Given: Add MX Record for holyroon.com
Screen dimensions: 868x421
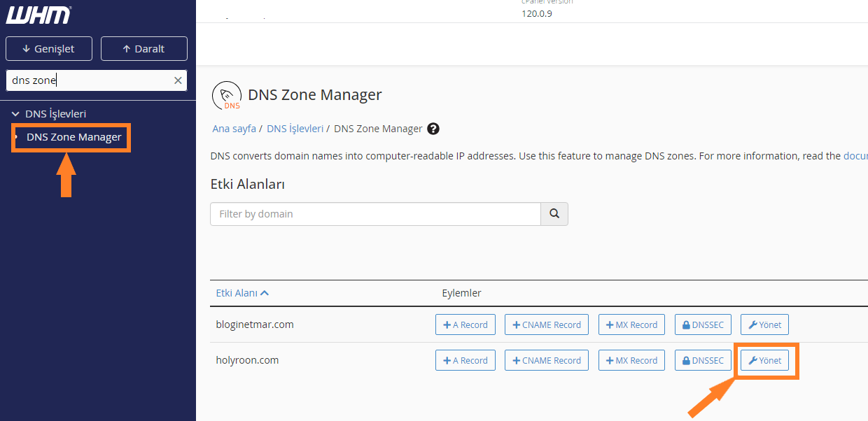Looking at the screenshot, I should coord(631,360).
